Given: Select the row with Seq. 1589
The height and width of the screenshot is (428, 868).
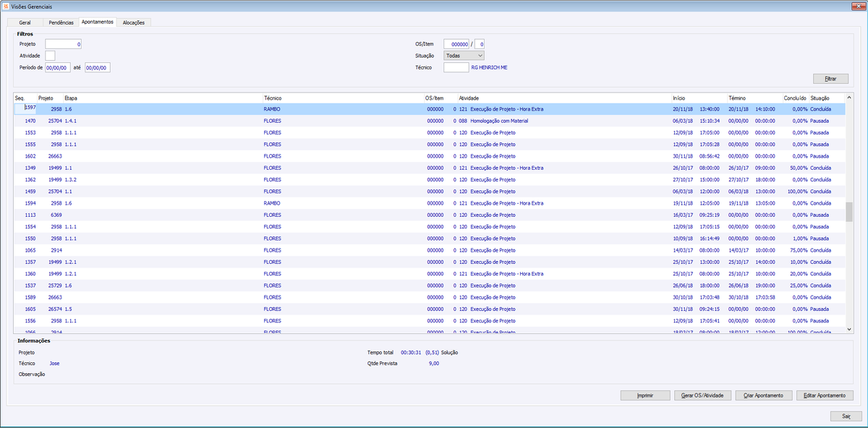Looking at the screenshot, I should 430,296.
